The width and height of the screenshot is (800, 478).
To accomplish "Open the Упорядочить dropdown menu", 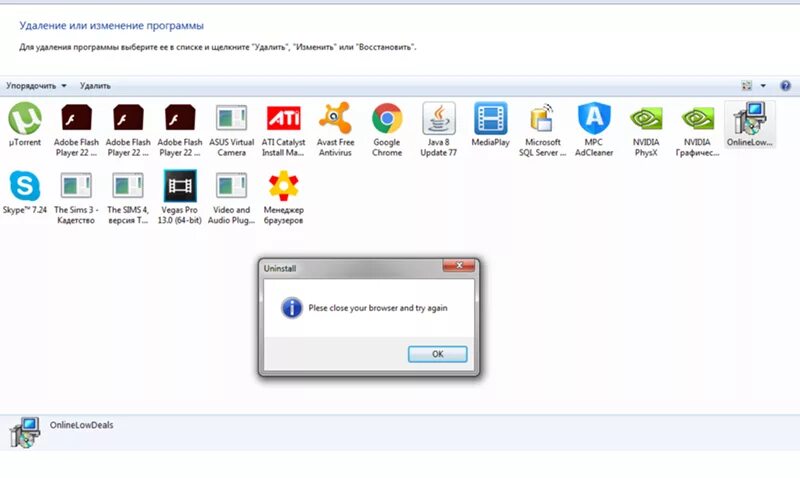I will 36,86.
